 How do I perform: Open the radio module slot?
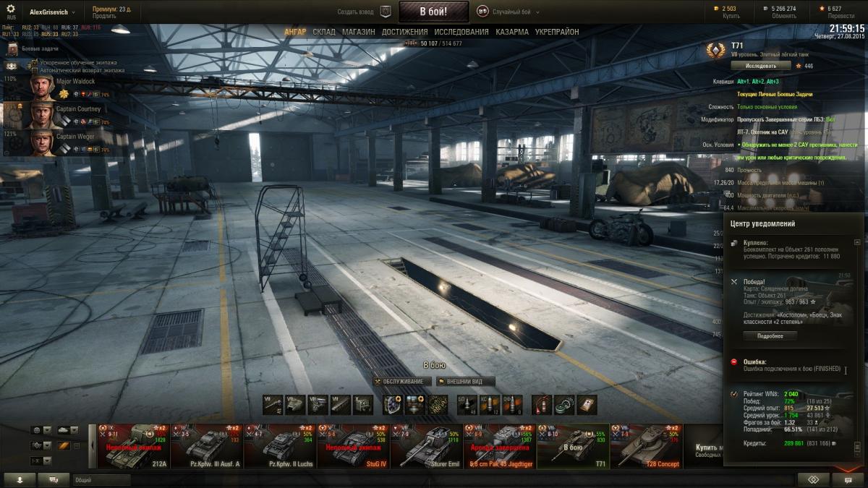(x=363, y=405)
